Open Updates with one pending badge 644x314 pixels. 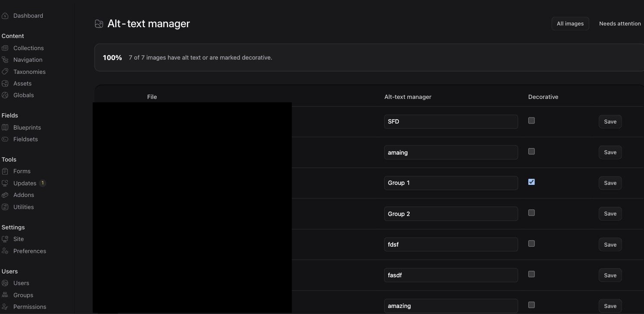point(25,183)
